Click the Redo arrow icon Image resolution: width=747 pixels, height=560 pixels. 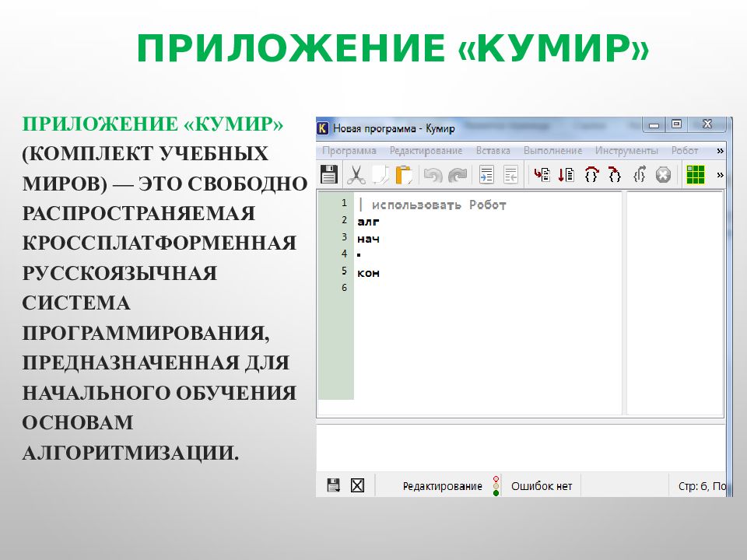coord(458,175)
